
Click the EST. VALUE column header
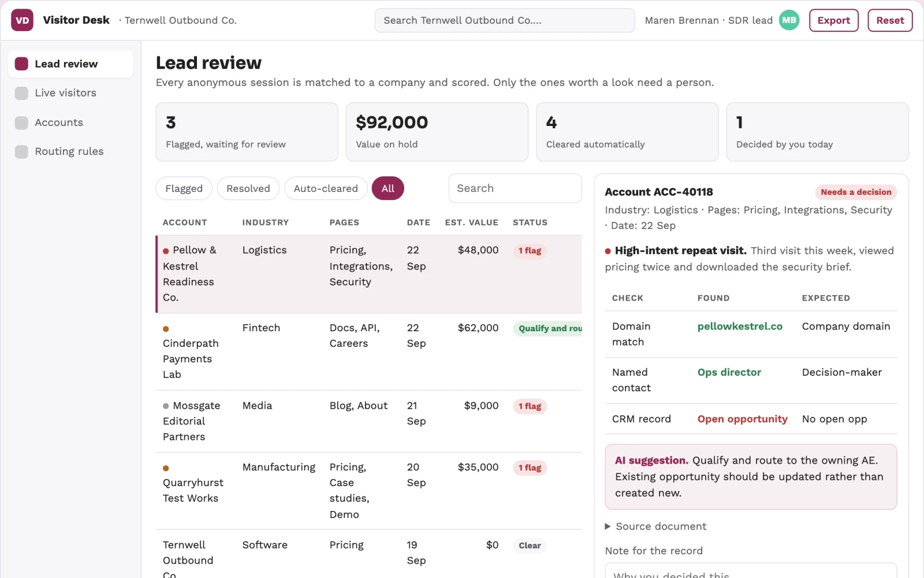pyautogui.click(x=471, y=223)
